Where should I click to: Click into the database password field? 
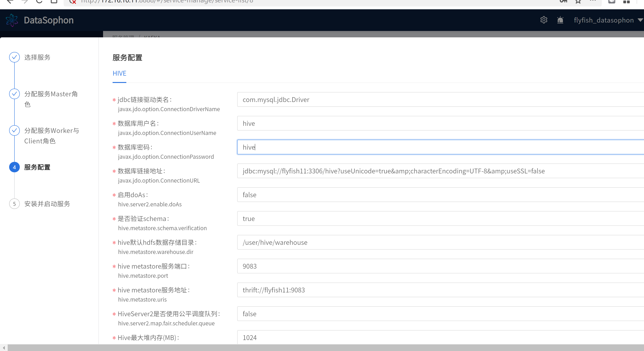pyautogui.click(x=440, y=147)
